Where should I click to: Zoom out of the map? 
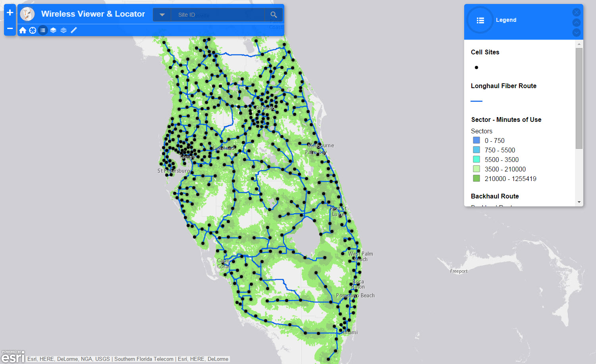tap(10, 29)
